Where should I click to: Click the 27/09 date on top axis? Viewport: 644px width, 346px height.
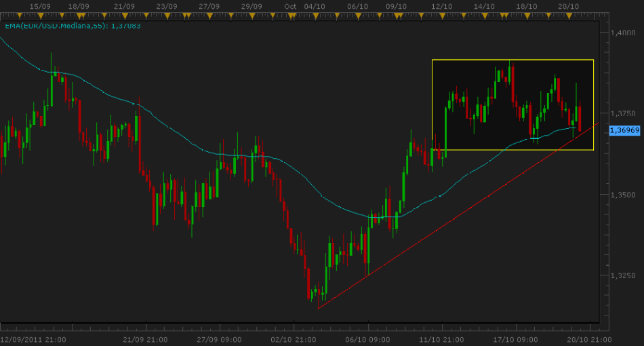pos(209,6)
